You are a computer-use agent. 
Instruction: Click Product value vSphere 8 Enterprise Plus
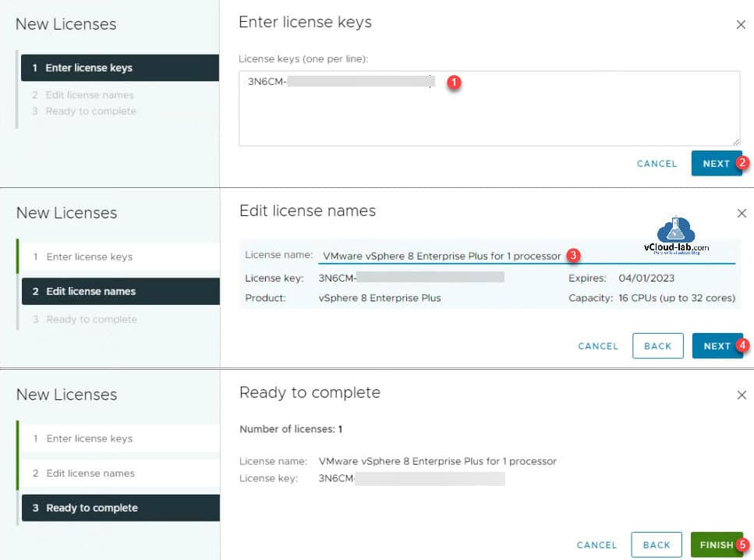pyautogui.click(x=380, y=298)
